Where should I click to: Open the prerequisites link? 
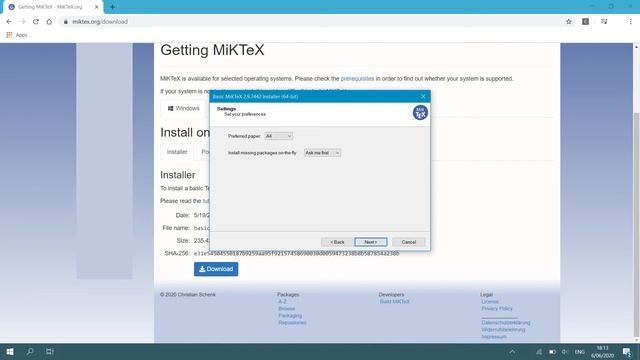[x=357, y=78]
